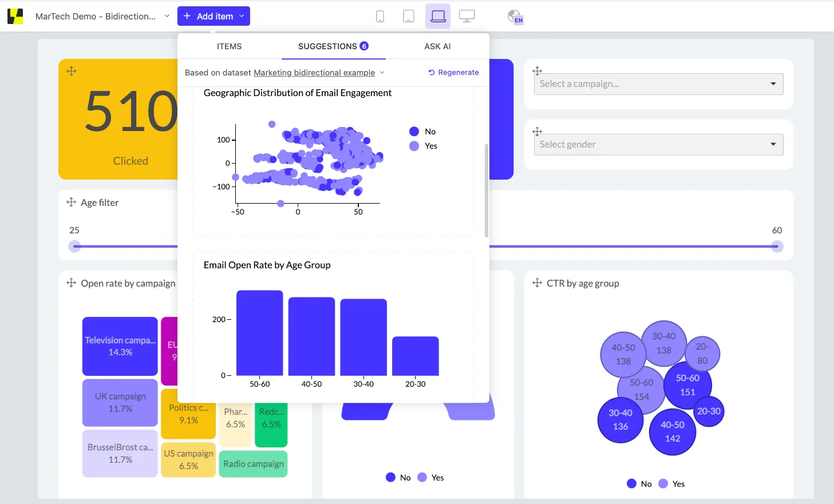834x504 pixels.
Task: Click the move handle beside Age filter
Action: tap(72, 202)
